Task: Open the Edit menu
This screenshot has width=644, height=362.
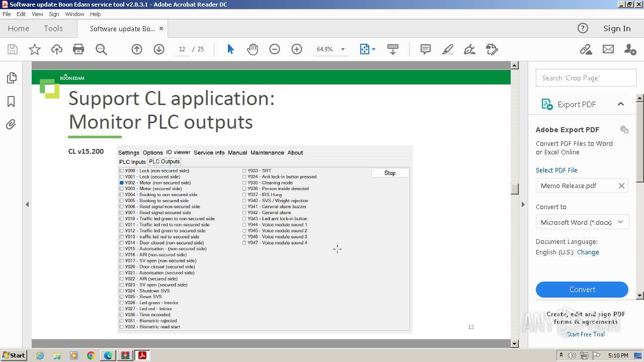Action: (x=21, y=14)
